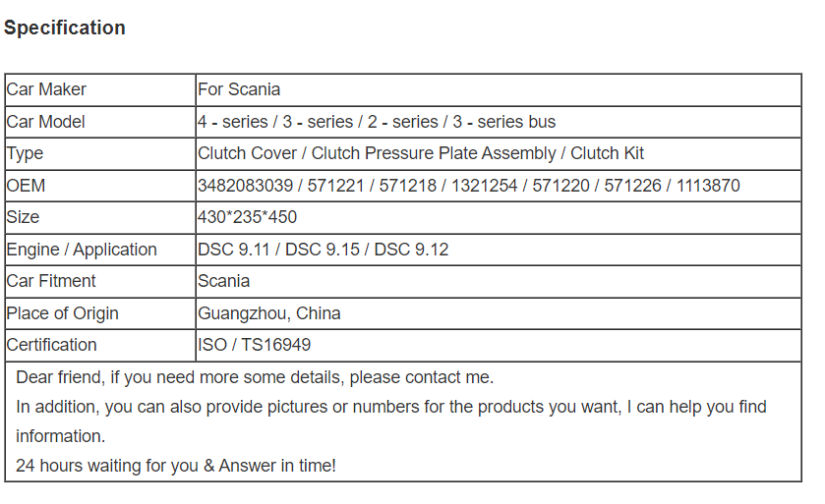Click the Place of Origin label
Screen dimensions: 825x504
point(62,313)
